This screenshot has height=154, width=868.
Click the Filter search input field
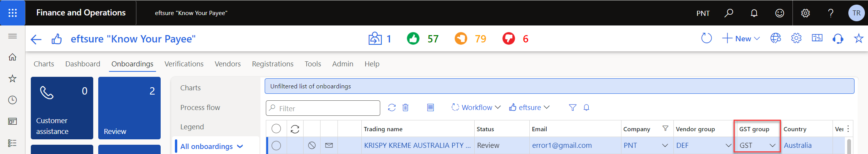point(323,108)
